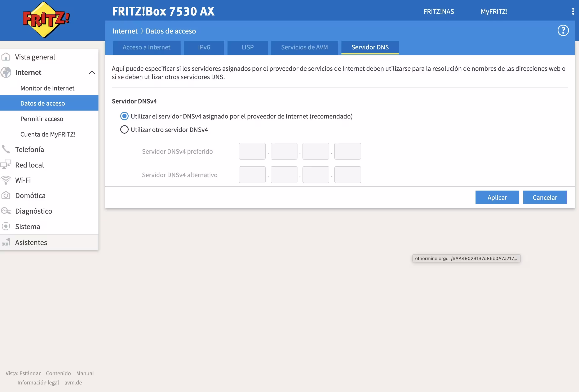This screenshot has width=579, height=392.
Task: Select the Servidor DNS tab
Action: (370, 47)
